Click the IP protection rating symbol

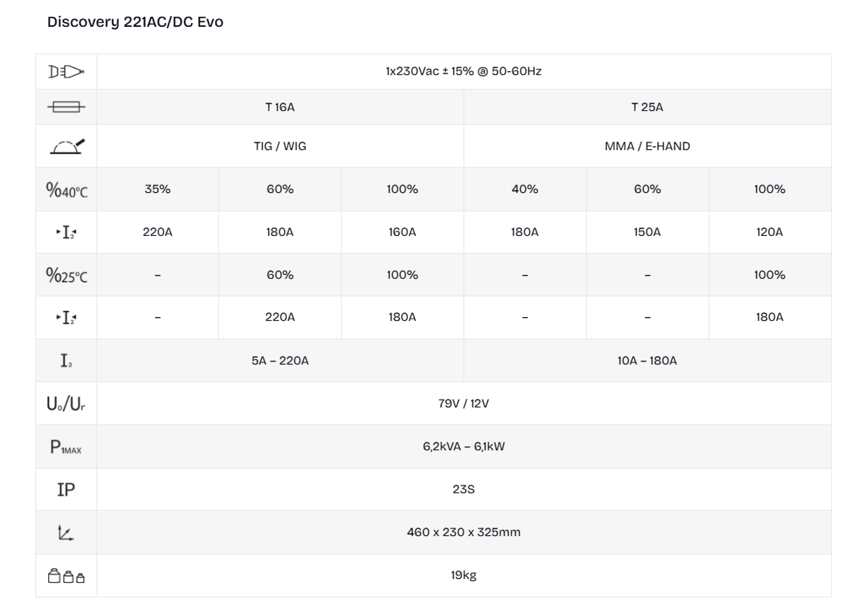(x=66, y=489)
